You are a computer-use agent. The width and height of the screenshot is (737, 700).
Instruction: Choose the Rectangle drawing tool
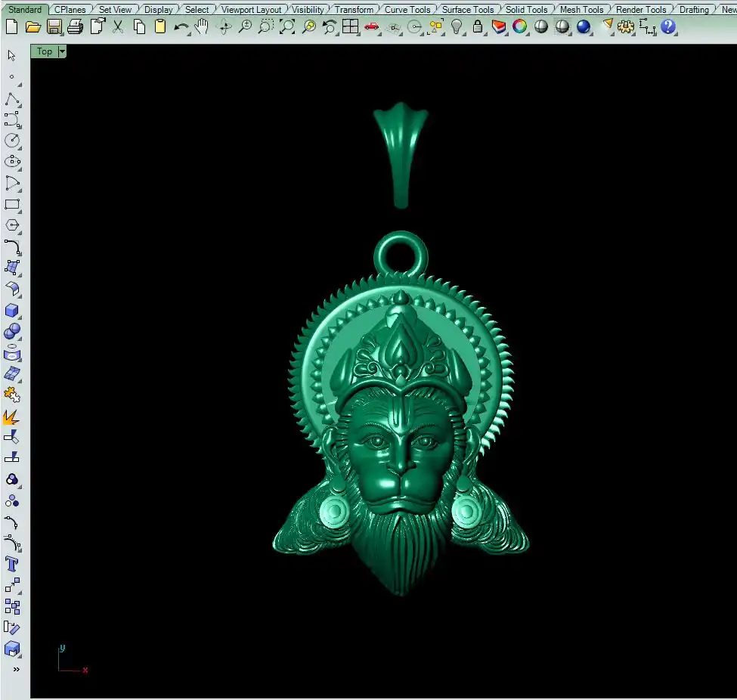coord(12,204)
